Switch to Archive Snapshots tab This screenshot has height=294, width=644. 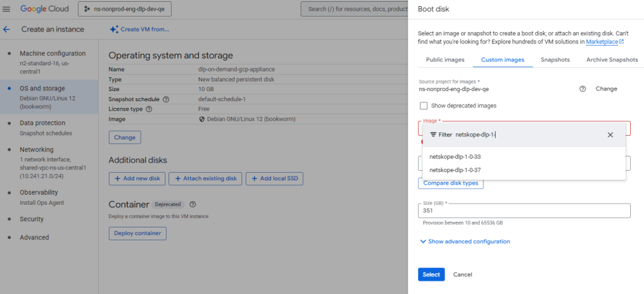click(612, 60)
